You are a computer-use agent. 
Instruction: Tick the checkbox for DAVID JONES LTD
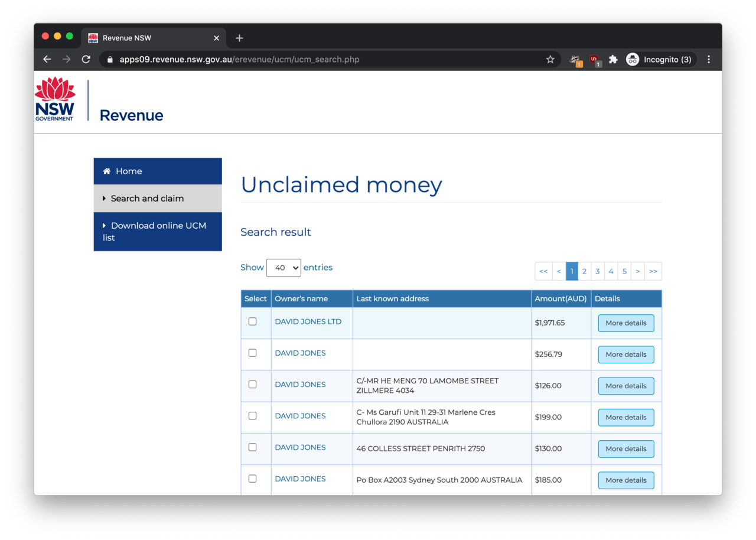point(253,321)
